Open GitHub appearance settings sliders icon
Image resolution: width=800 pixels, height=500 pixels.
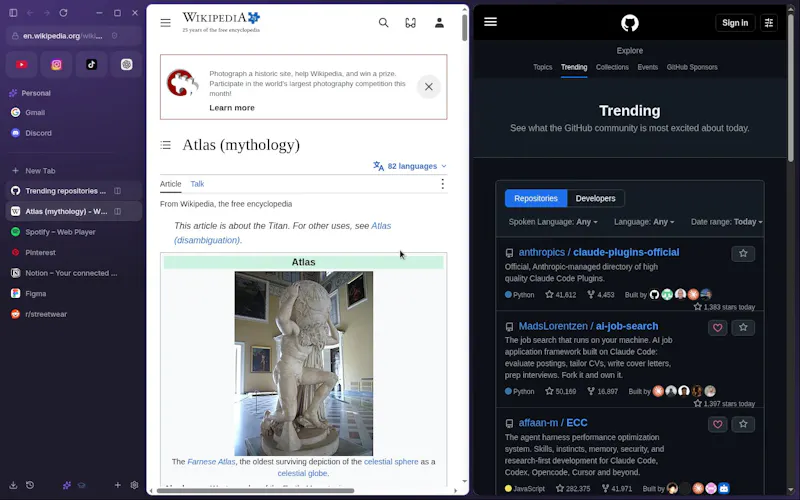pos(769,22)
